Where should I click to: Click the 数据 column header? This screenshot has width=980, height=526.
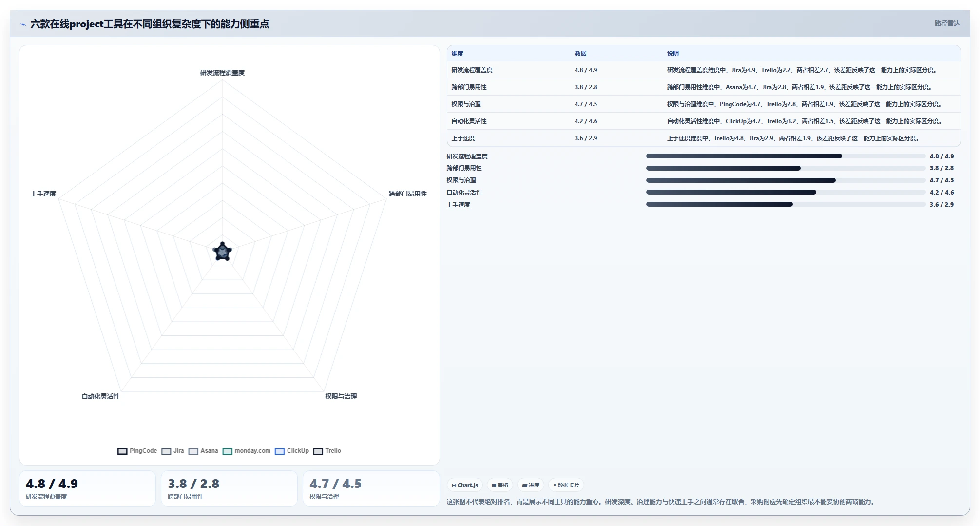click(x=580, y=54)
